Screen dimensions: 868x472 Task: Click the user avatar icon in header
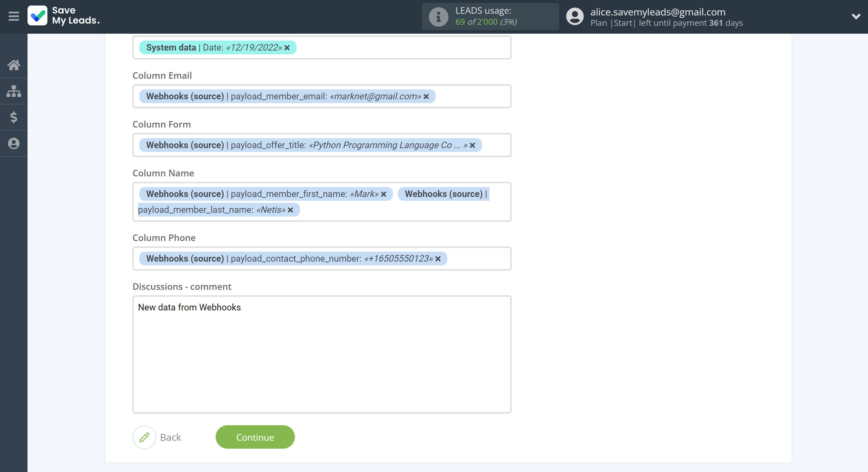575,17
